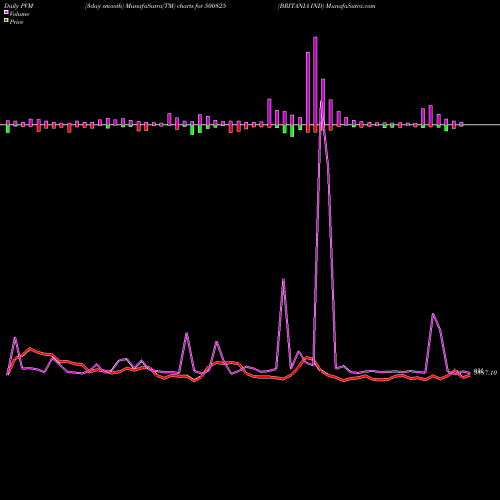The width and height of the screenshot is (500, 500).
Task: Click the magenta Volume legend swatch
Action: point(6,13)
